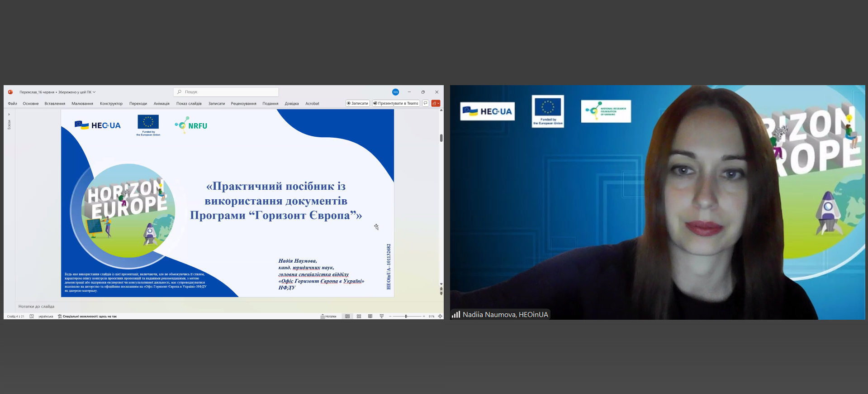Go to next slide using double-down arrow
868x394 pixels.
pyautogui.click(x=441, y=293)
